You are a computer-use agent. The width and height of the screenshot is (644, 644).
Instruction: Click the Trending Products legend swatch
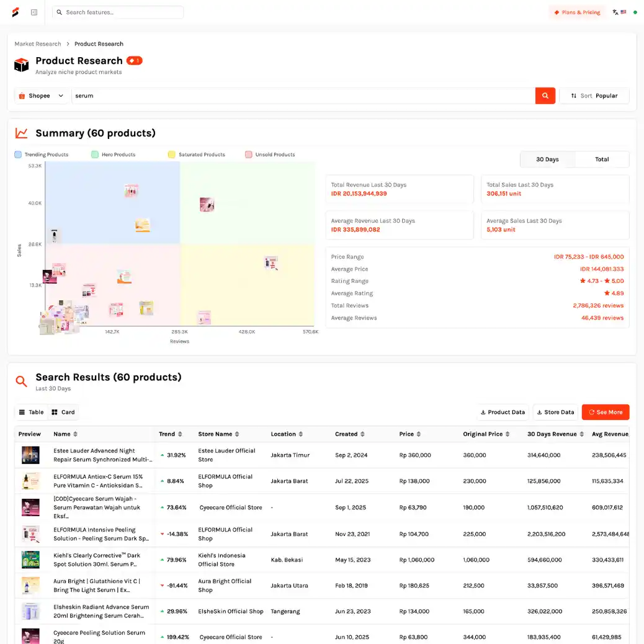click(18, 154)
